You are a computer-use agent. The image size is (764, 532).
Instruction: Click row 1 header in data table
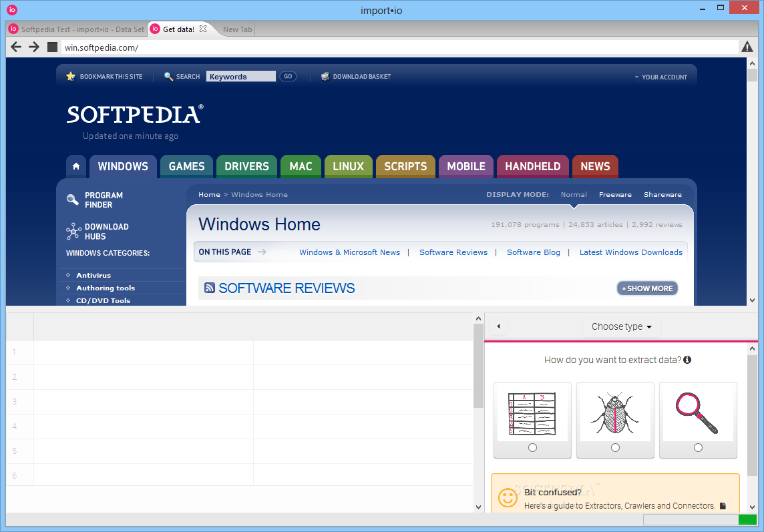pos(19,352)
